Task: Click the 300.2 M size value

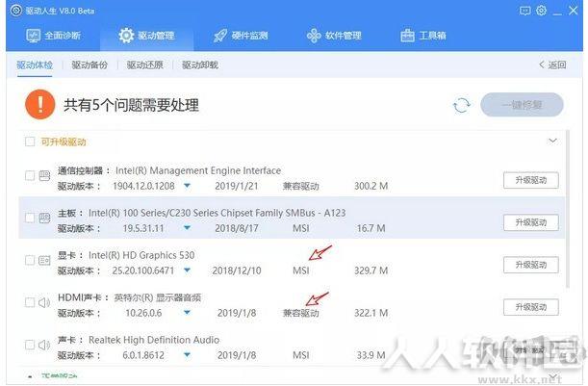Action: pos(371,186)
